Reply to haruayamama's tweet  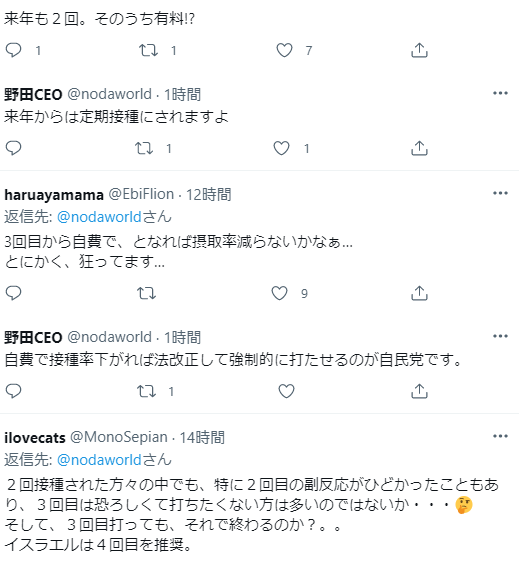[x=14, y=293]
